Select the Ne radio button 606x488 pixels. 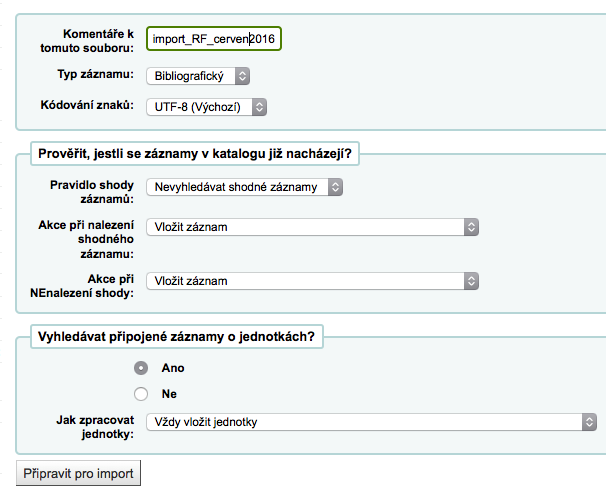[x=141, y=394]
